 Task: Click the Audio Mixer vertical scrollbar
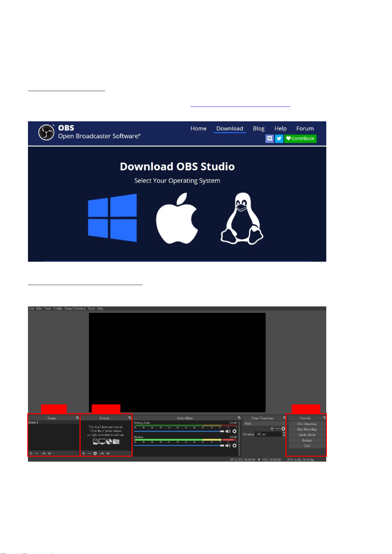click(x=239, y=439)
